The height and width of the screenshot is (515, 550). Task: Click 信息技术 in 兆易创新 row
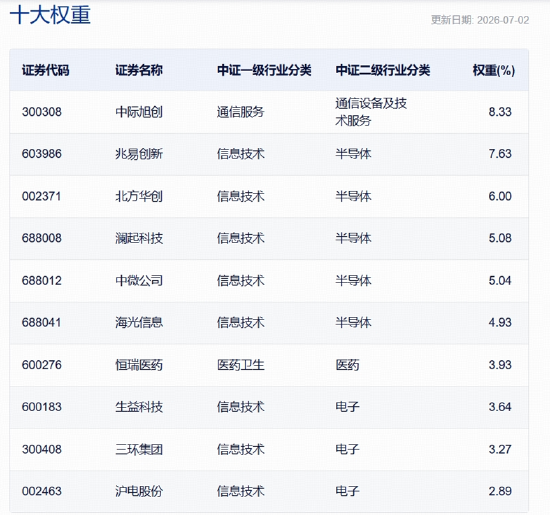tap(241, 154)
